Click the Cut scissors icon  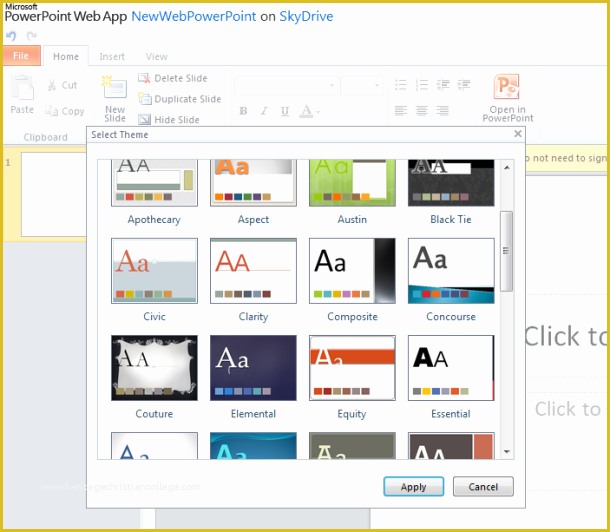click(52, 85)
